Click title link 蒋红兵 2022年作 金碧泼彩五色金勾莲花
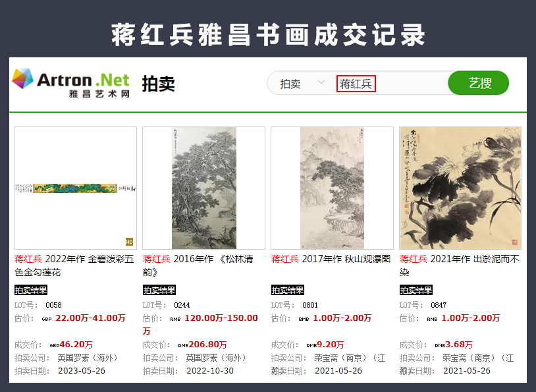Viewport: 536px width, 392px height. [x=74, y=266]
